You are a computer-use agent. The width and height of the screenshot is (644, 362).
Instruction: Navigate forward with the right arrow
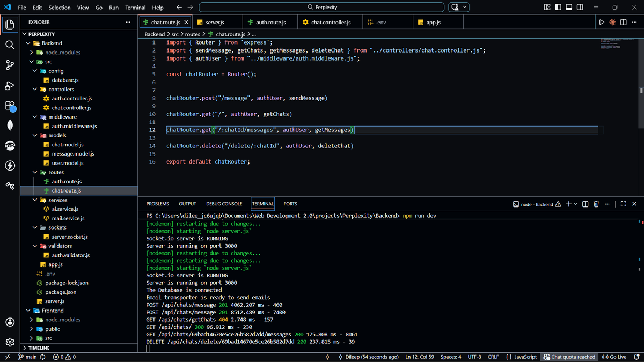pyautogui.click(x=191, y=8)
